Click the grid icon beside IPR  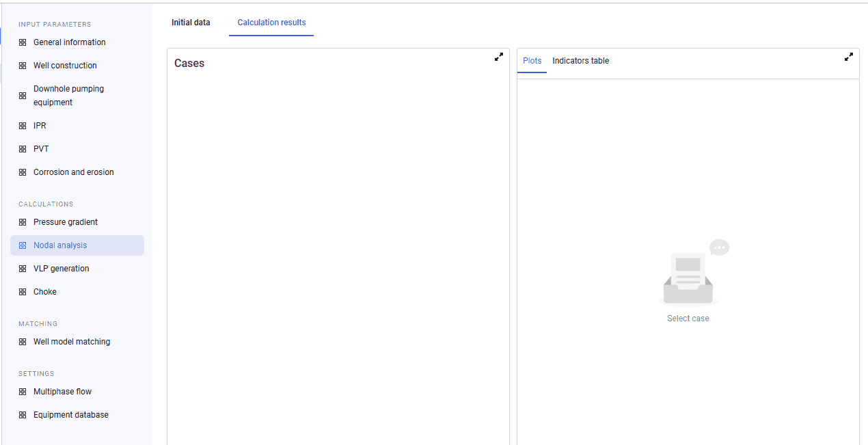pos(23,126)
